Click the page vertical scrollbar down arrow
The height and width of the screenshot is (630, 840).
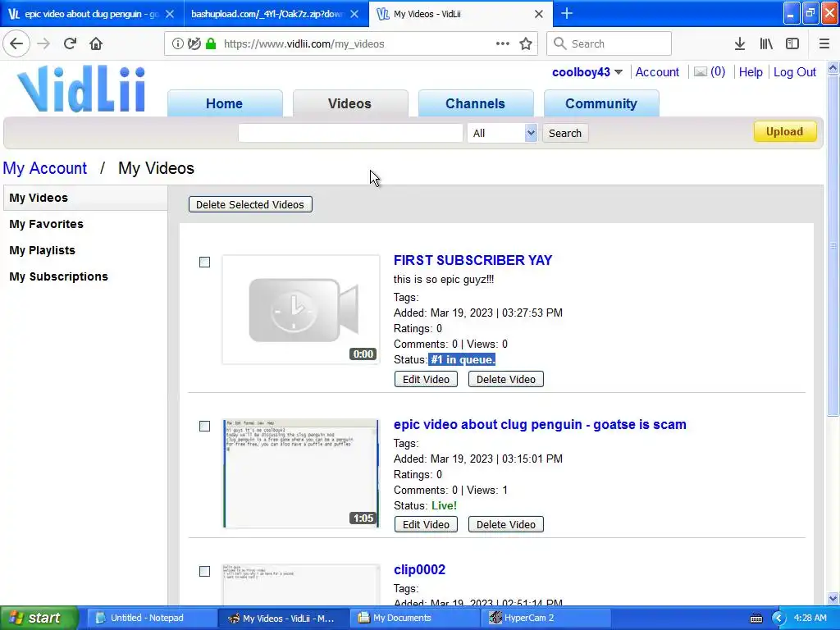point(833,598)
